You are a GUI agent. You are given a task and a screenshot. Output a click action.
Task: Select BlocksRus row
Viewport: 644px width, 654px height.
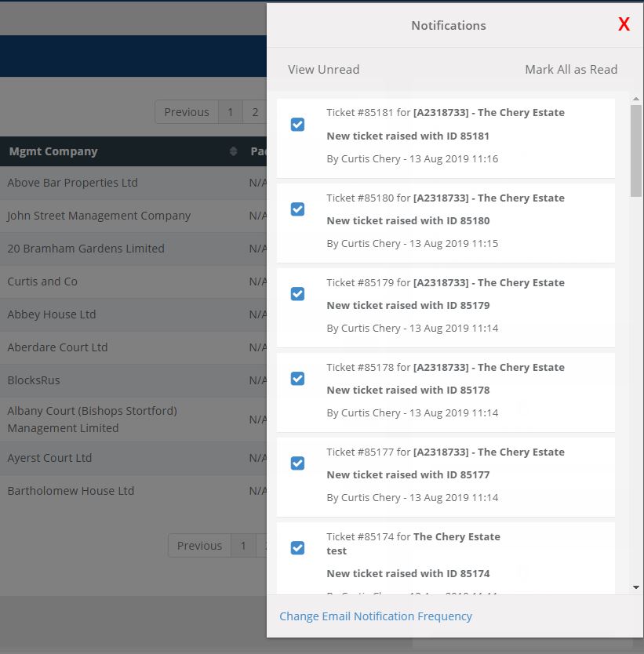pyautogui.click(x=133, y=380)
